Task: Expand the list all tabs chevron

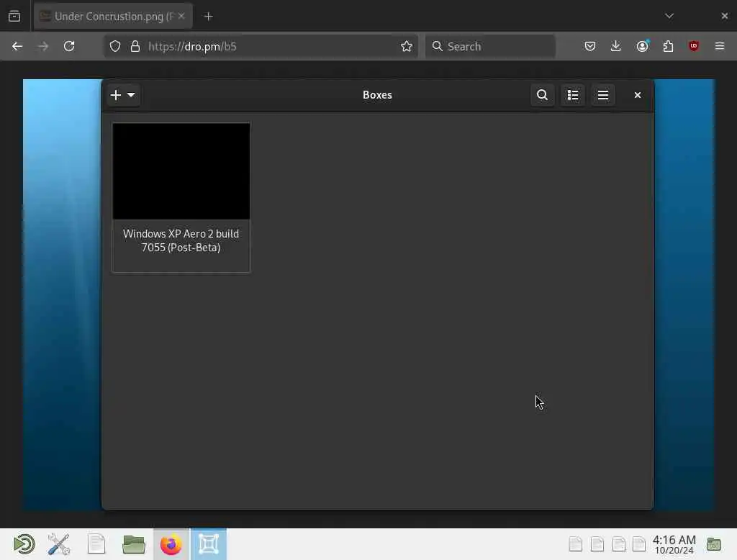Action: [x=669, y=16]
